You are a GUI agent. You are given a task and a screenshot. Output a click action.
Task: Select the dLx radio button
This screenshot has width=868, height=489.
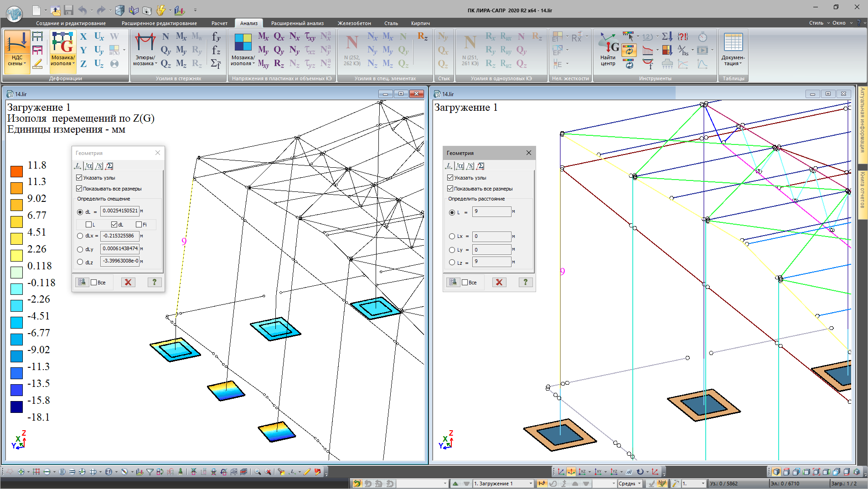(80, 236)
